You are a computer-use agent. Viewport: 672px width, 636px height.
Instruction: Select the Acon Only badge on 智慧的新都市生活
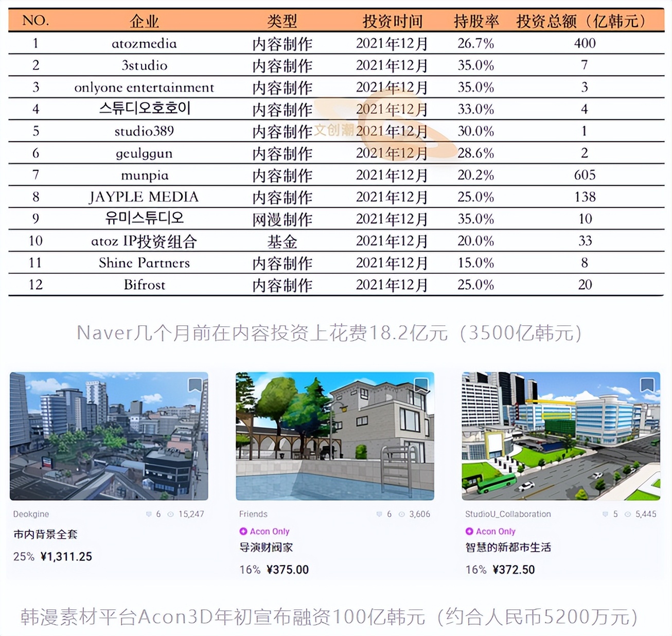(489, 531)
